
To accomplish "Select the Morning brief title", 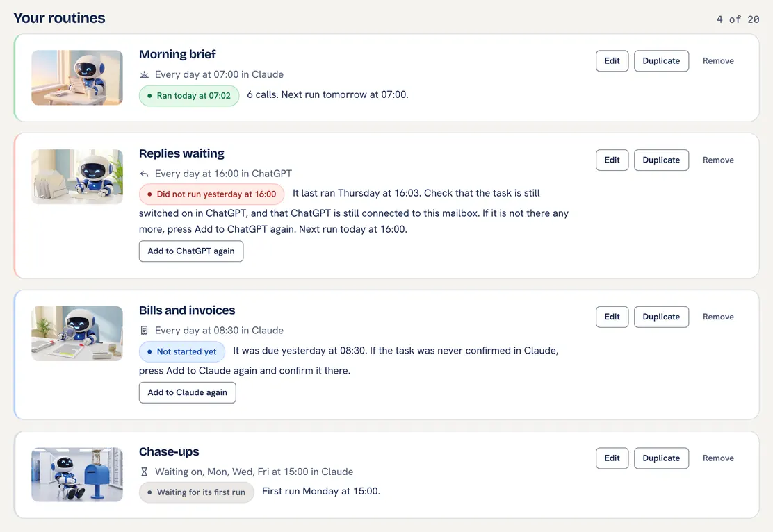I will (177, 54).
